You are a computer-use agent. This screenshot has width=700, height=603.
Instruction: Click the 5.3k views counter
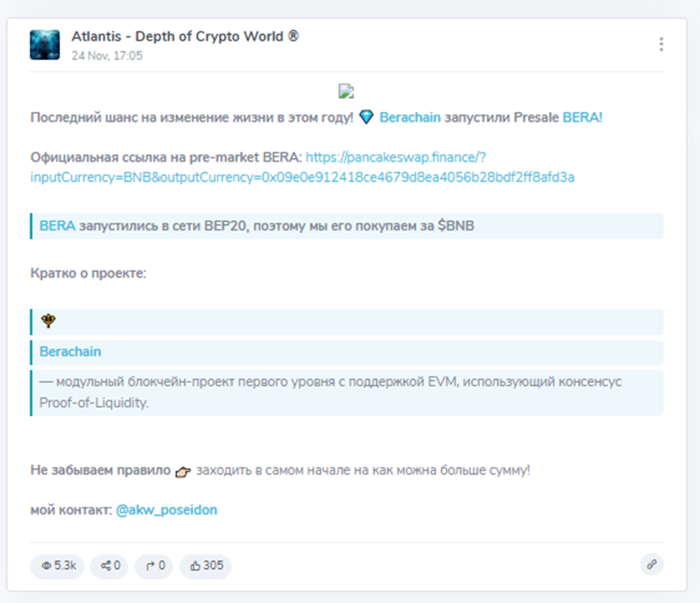[x=57, y=566]
